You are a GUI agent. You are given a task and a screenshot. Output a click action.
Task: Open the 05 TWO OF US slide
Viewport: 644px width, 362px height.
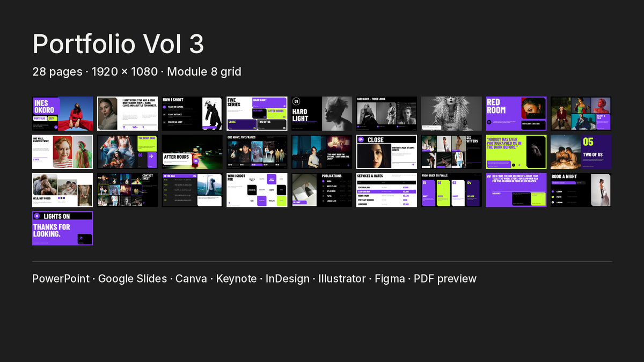pyautogui.click(x=581, y=152)
